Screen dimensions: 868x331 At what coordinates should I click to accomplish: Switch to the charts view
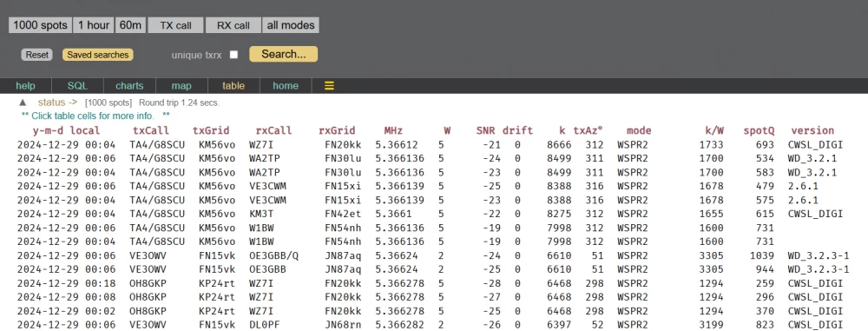coord(129,86)
